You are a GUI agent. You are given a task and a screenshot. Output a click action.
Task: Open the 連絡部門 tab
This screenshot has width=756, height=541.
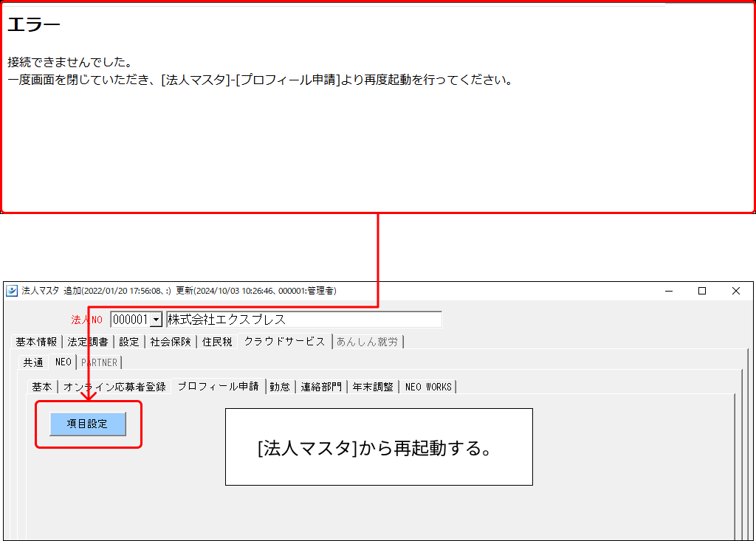pos(321,387)
